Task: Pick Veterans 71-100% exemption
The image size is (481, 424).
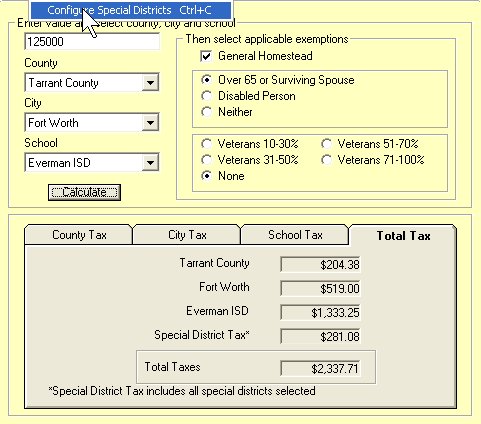Action: click(x=326, y=160)
